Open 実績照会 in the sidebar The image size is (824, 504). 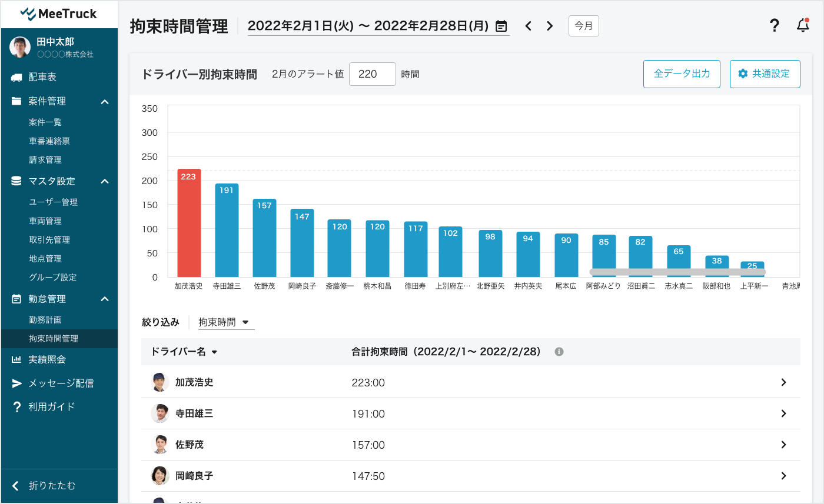coord(47,359)
